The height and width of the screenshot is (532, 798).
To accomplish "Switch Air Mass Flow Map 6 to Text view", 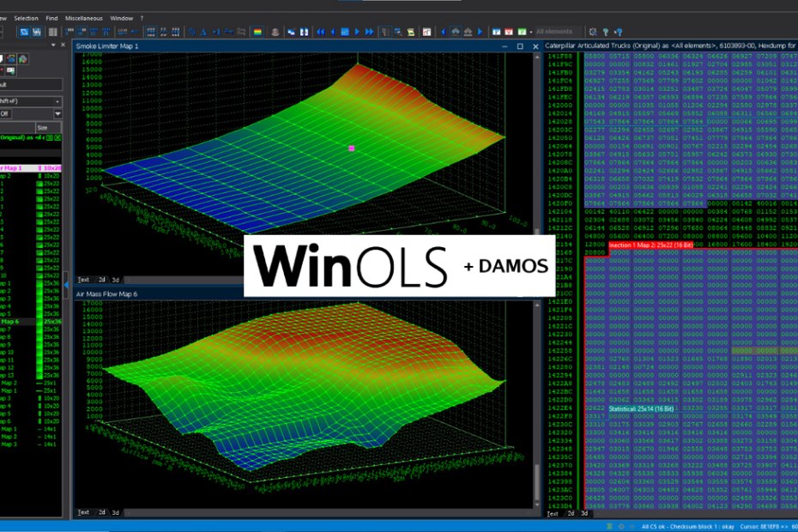I will tap(83, 512).
